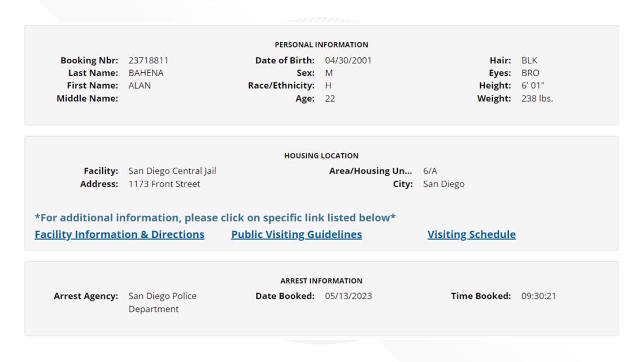This screenshot has width=644, height=362.
Task: Click the San Diego Police Department agency text
Action: pyautogui.click(x=162, y=302)
